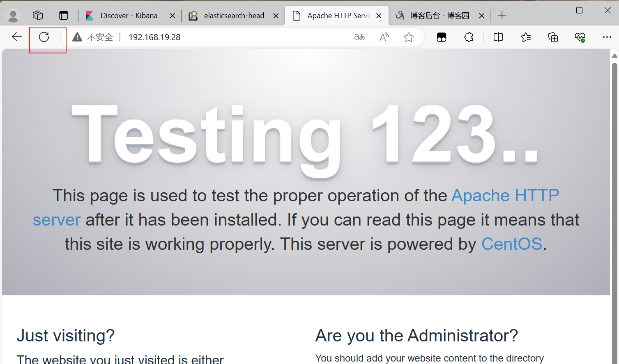619x364 pixels.
Task: Toggle split screen view
Action: tap(498, 37)
